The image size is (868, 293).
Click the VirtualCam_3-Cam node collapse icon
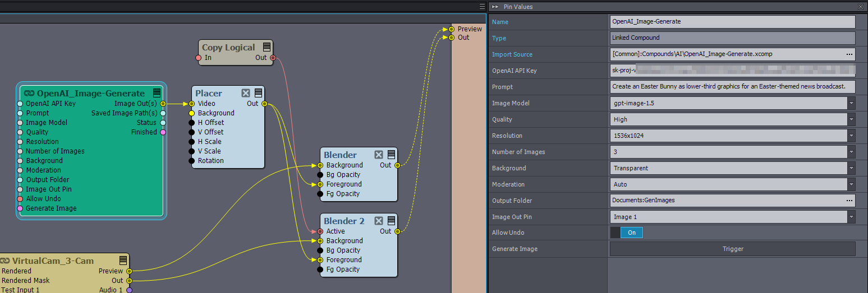[x=123, y=261]
